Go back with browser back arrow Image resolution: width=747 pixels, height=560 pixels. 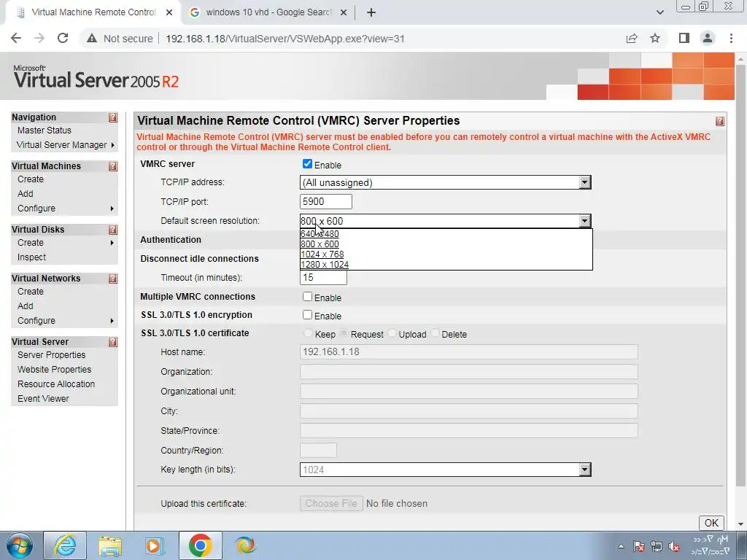[x=16, y=38]
